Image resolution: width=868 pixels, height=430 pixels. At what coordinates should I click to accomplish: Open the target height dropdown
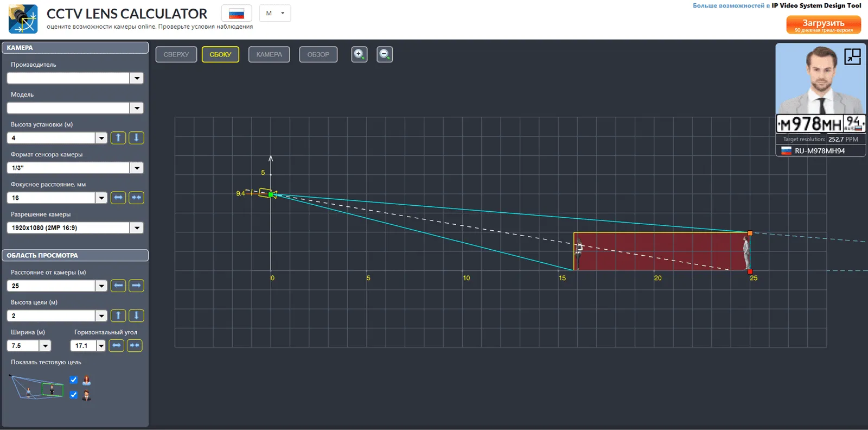click(x=101, y=315)
